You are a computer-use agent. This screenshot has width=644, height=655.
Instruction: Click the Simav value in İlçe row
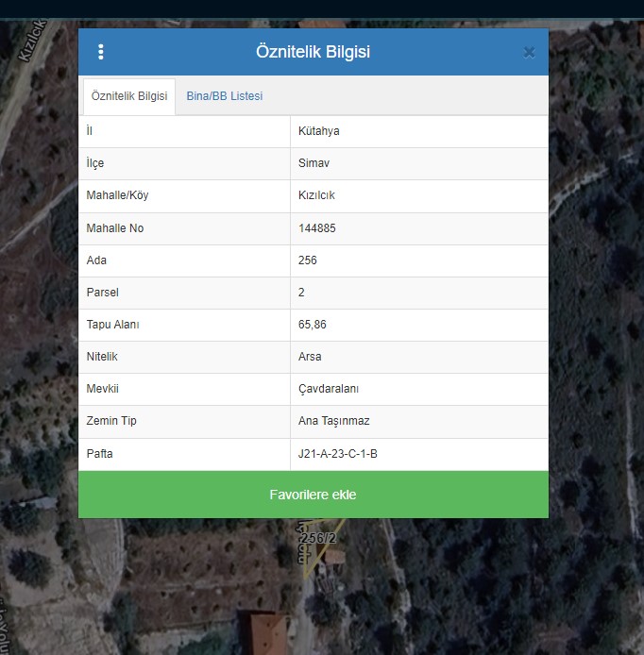pyautogui.click(x=314, y=163)
